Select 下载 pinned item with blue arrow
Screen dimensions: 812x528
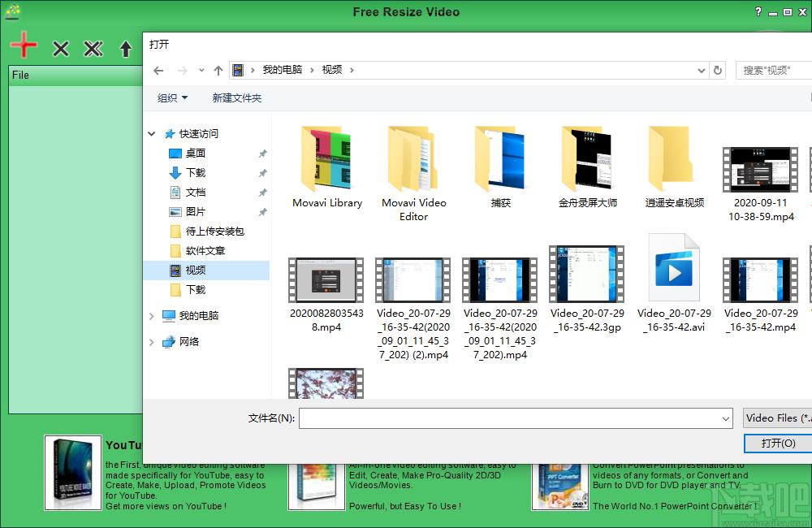[x=195, y=172]
